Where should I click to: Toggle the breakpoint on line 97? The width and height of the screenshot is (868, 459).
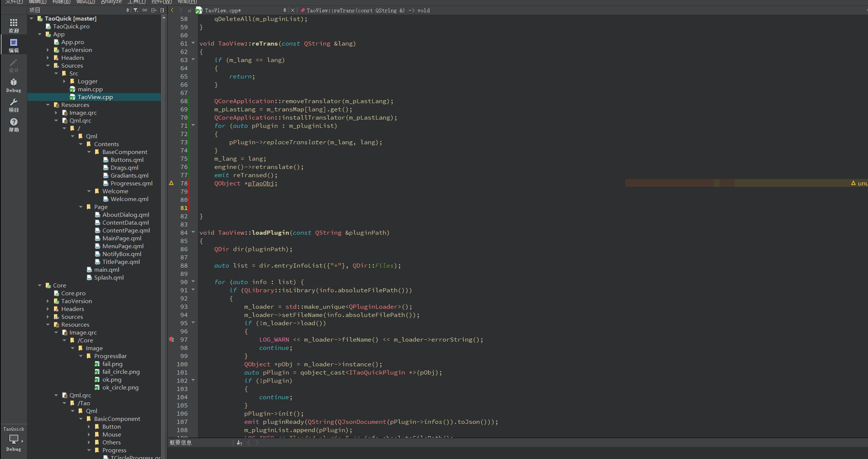[172, 339]
